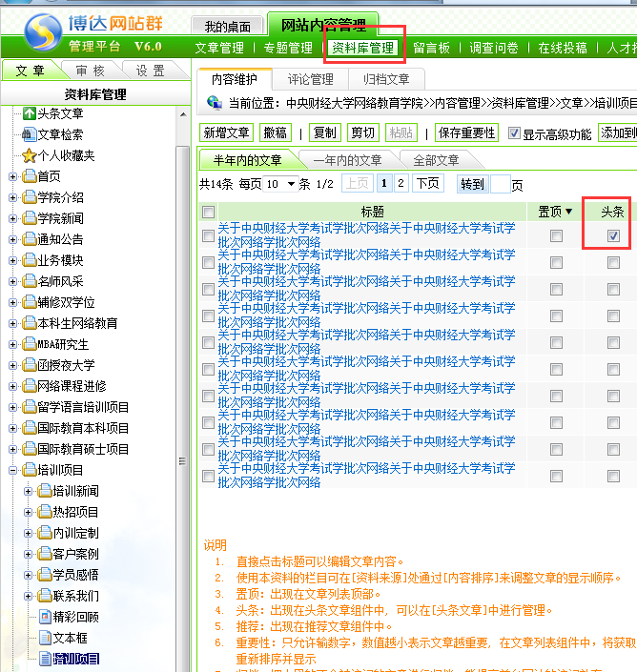Sort with the 置顶 column arrow
The width and height of the screenshot is (637, 672).
tap(569, 212)
